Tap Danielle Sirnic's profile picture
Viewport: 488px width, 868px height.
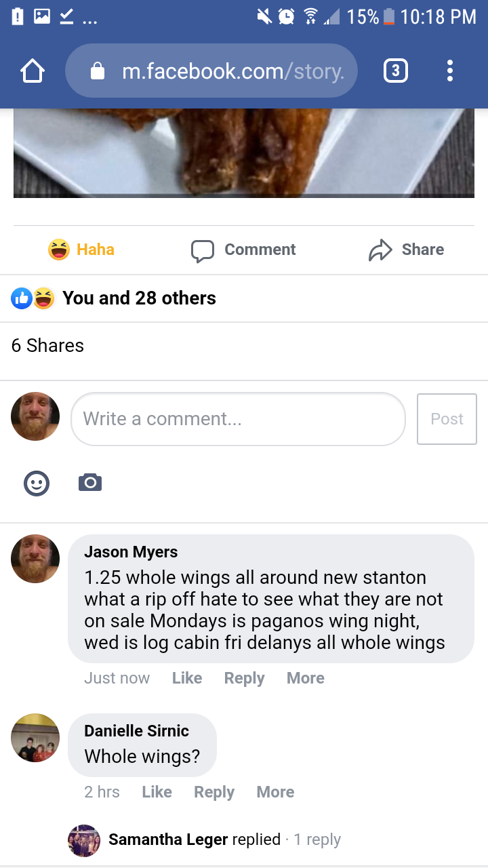coord(35,738)
